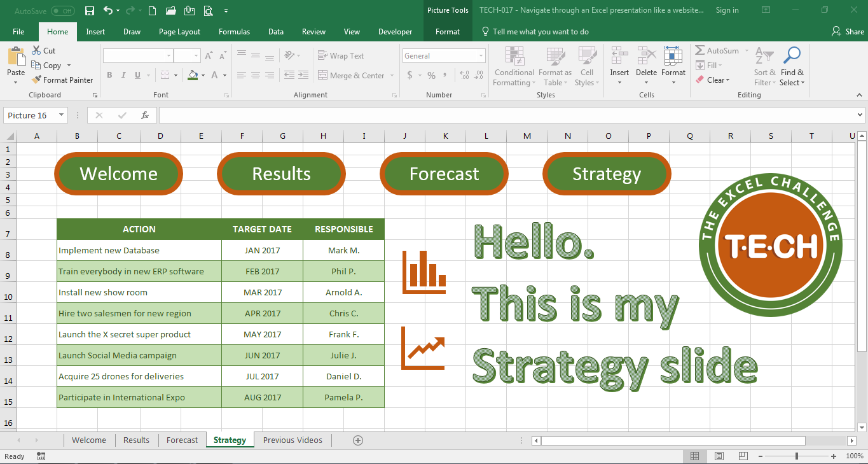This screenshot has height=464, width=868.
Task: Click the orange bar chart picture
Action: [x=424, y=272]
